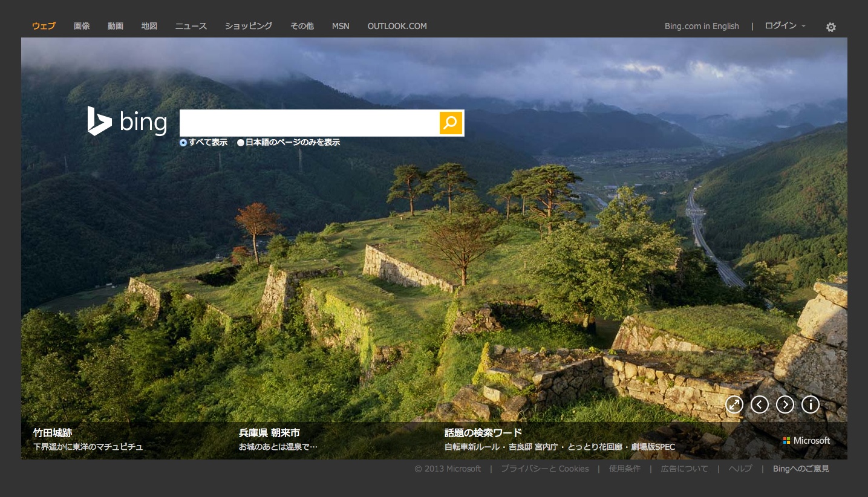Click the fullscreen expand image icon

coord(734,404)
